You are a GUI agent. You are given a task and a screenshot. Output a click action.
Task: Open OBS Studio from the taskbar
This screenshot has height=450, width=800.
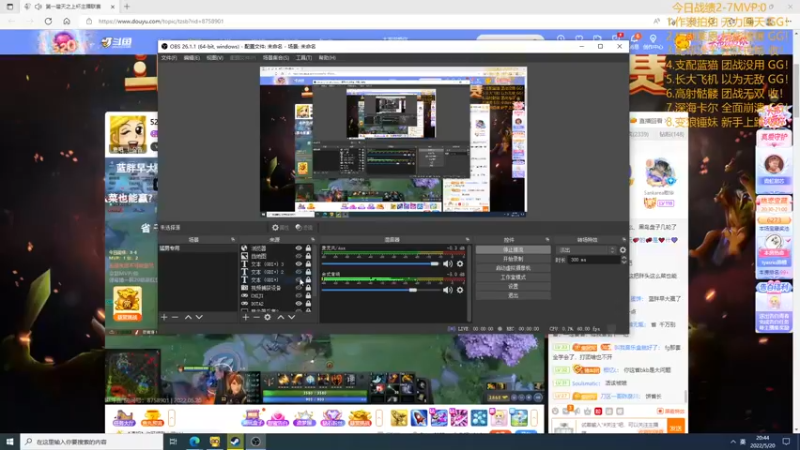coord(256,442)
